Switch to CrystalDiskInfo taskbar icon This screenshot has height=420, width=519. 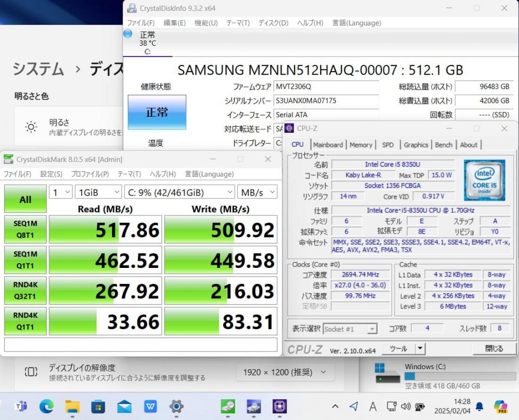pos(254,406)
